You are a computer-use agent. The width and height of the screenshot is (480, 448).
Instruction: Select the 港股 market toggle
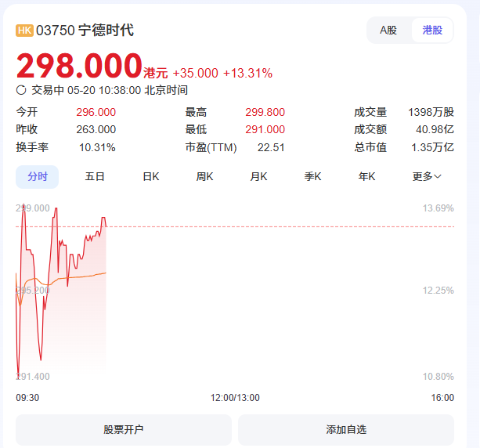click(x=432, y=31)
